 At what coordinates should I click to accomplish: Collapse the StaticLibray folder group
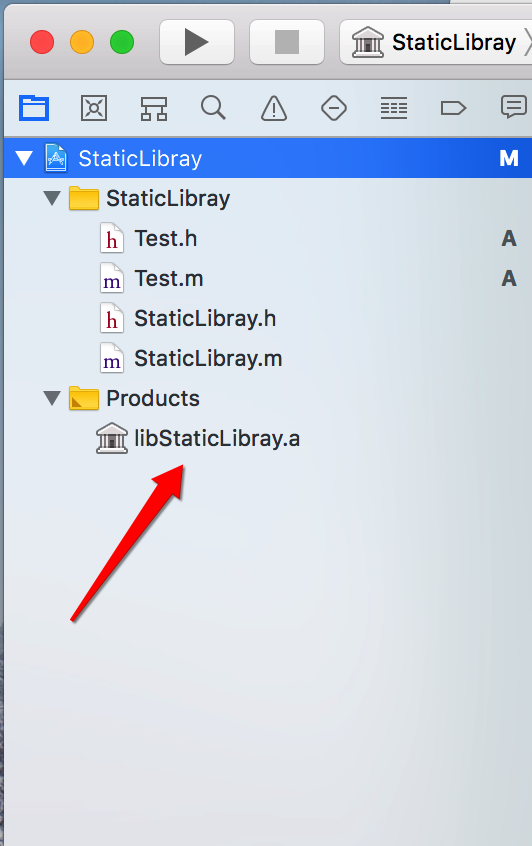pyautogui.click(x=52, y=198)
